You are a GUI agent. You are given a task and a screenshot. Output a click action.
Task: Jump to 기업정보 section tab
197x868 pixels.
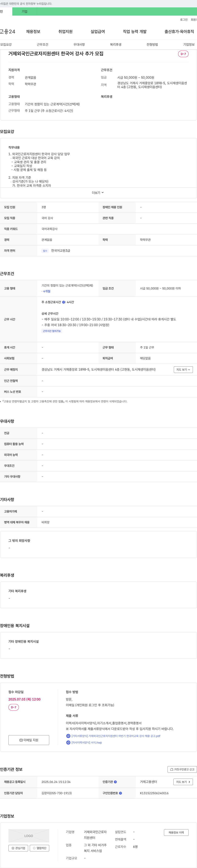(189, 44)
